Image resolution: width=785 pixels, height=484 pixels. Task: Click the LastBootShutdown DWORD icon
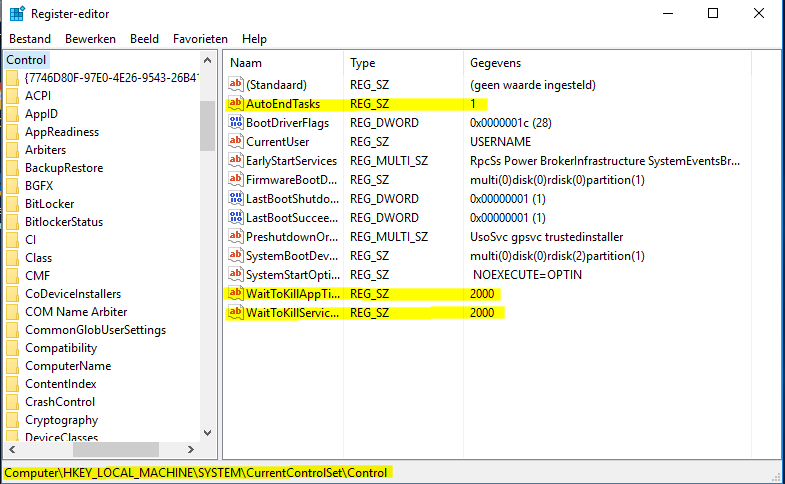click(236, 199)
